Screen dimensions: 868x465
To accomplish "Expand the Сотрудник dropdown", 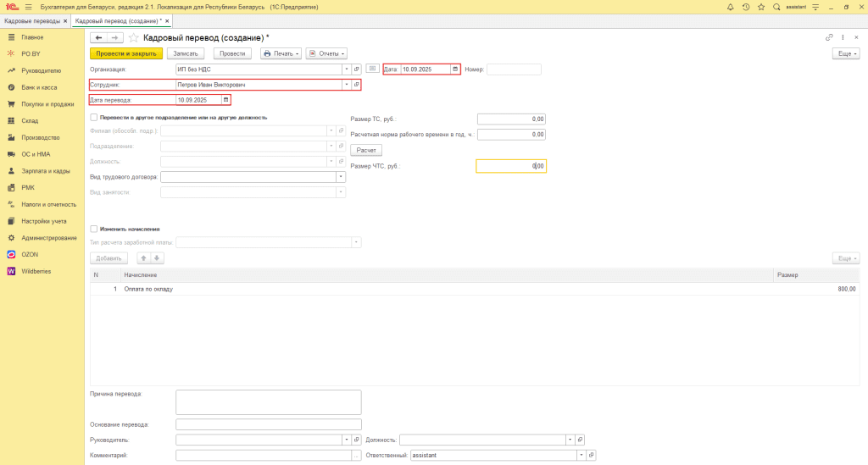I will [x=347, y=85].
